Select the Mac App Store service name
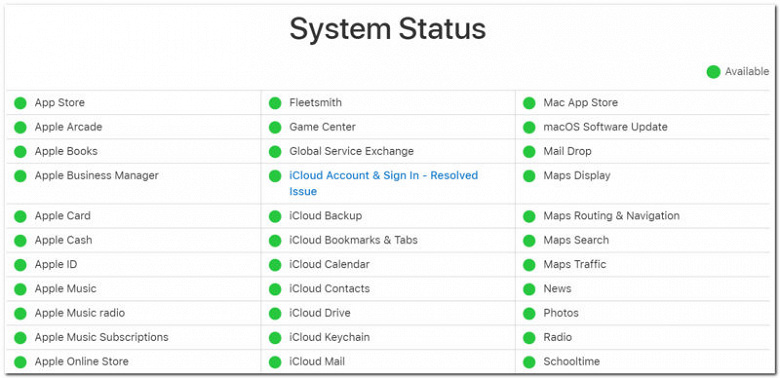 [x=581, y=103]
